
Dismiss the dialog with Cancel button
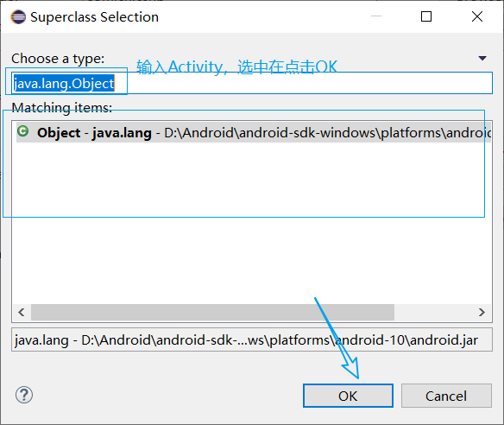pyautogui.click(x=446, y=396)
